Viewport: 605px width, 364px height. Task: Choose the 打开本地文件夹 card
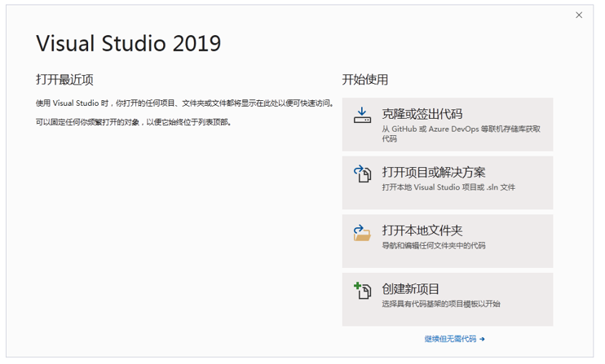[448, 241]
